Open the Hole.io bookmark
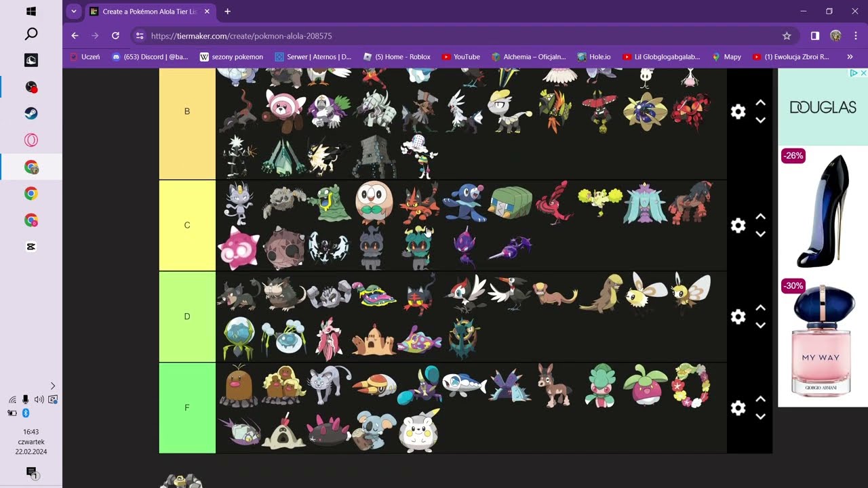868x488 pixels. pos(594,57)
